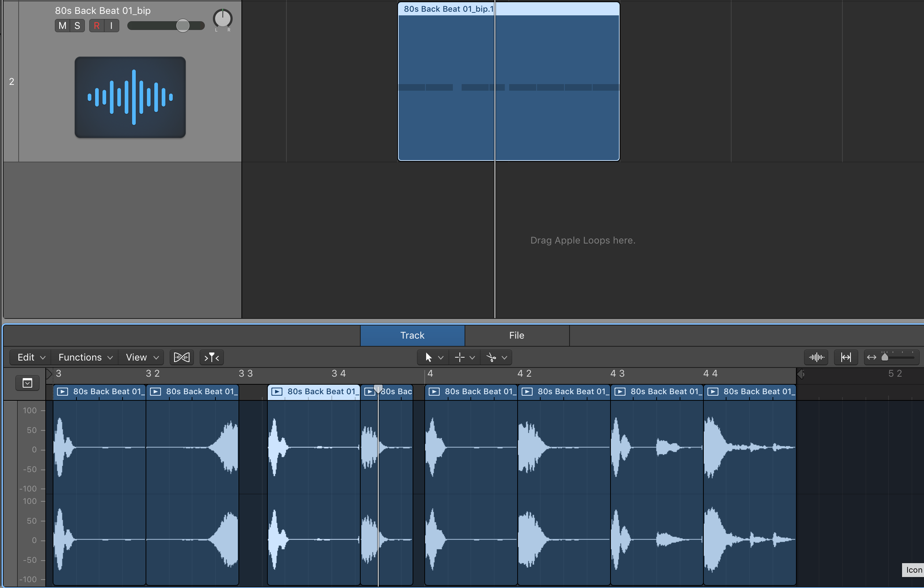Open the Edit dropdown menu
This screenshot has width=924, height=588.
pyautogui.click(x=31, y=358)
